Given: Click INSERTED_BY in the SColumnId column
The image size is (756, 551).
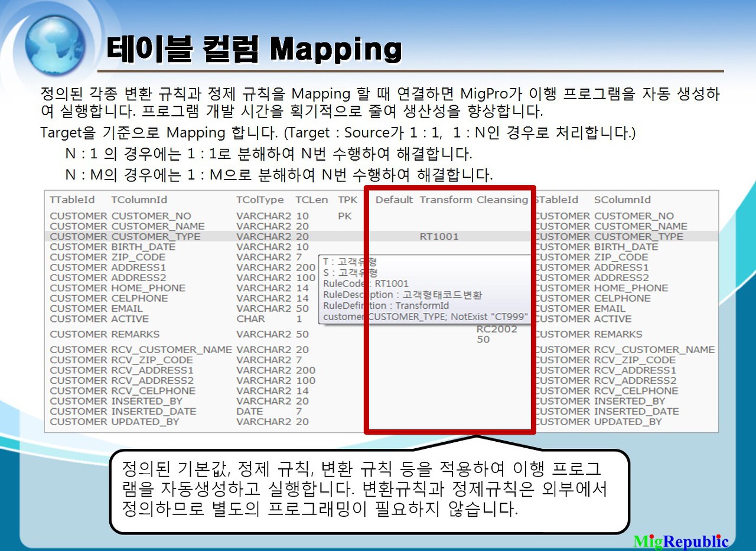Looking at the screenshot, I should [x=630, y=401].
